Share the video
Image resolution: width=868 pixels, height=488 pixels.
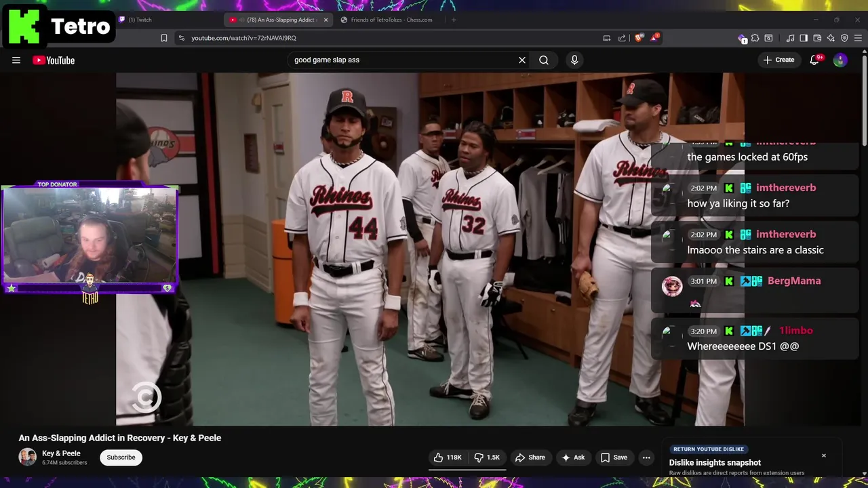pos(530,457)
